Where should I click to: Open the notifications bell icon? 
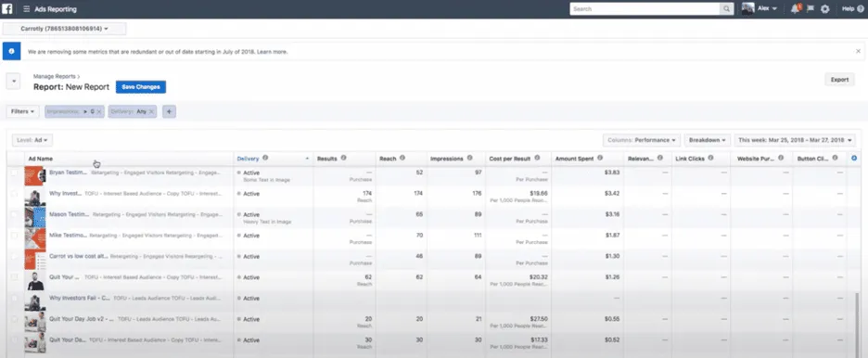[x=796, y=9]
